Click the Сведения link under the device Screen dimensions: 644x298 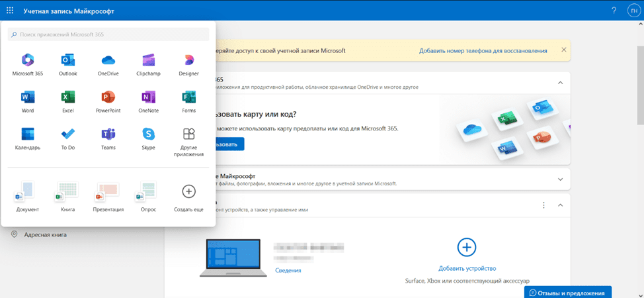(288, 270)
